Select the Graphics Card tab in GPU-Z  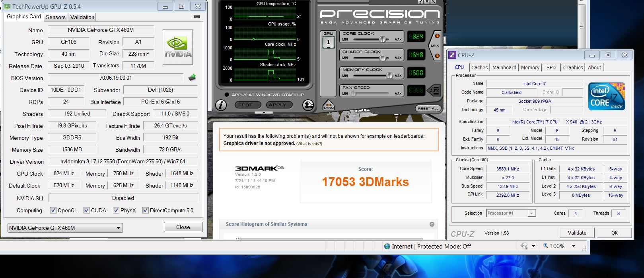point(24,16)
